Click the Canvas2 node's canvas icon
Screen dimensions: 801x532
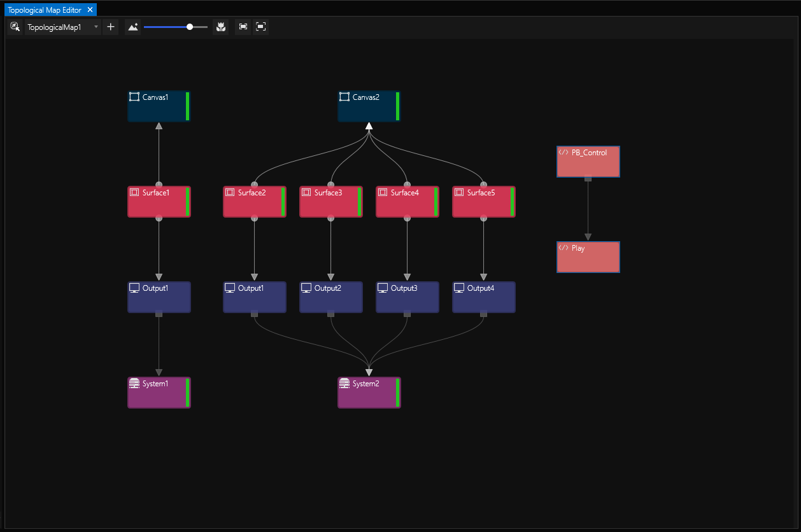[x=344, y=97]
